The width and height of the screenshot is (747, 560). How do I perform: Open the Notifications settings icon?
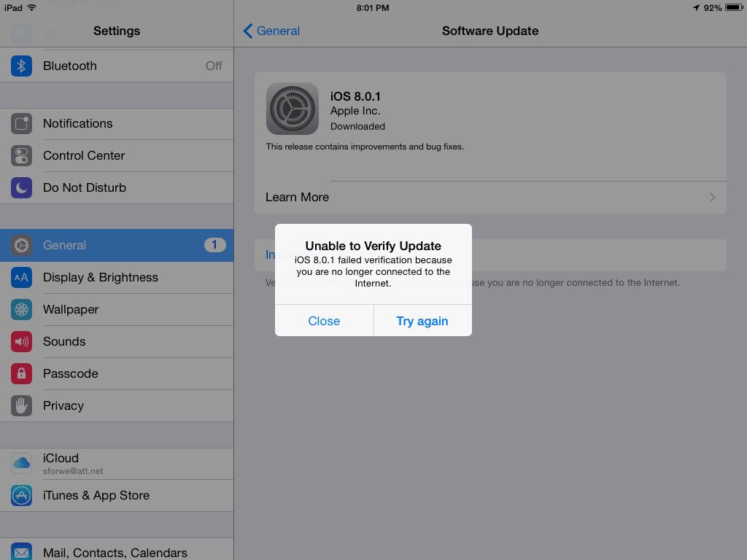click(21, 124)
